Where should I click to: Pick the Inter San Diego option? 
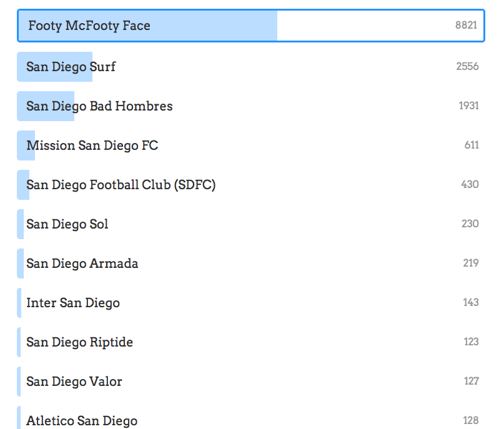point(72,303)
